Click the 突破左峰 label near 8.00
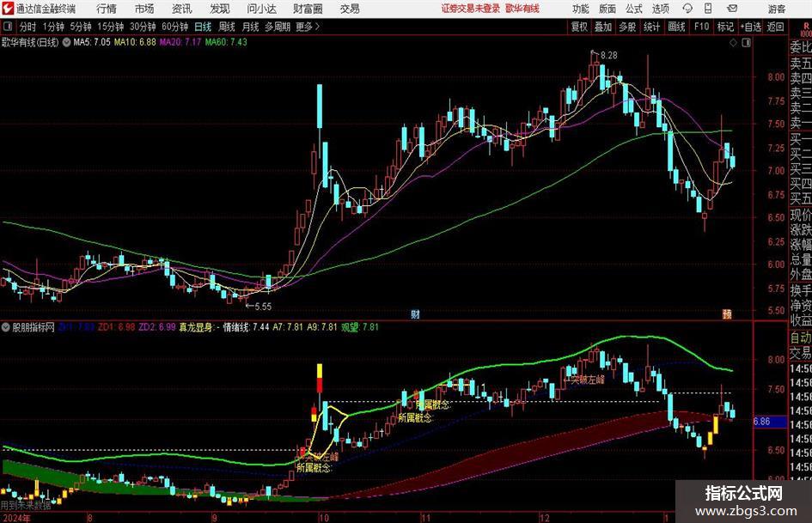812x523 pixels. coord(587,379)
